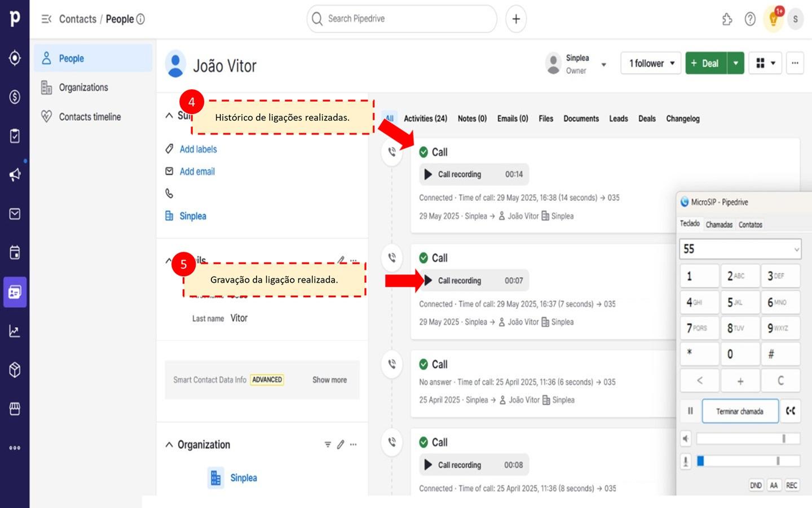Open the 1 follower dropdown
Viewport: 812px width, 508px height.
coord(651,63)
